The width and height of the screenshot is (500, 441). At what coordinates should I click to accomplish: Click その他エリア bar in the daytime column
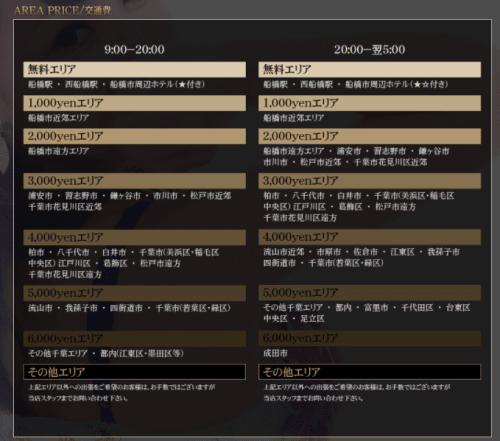[135, 372]
